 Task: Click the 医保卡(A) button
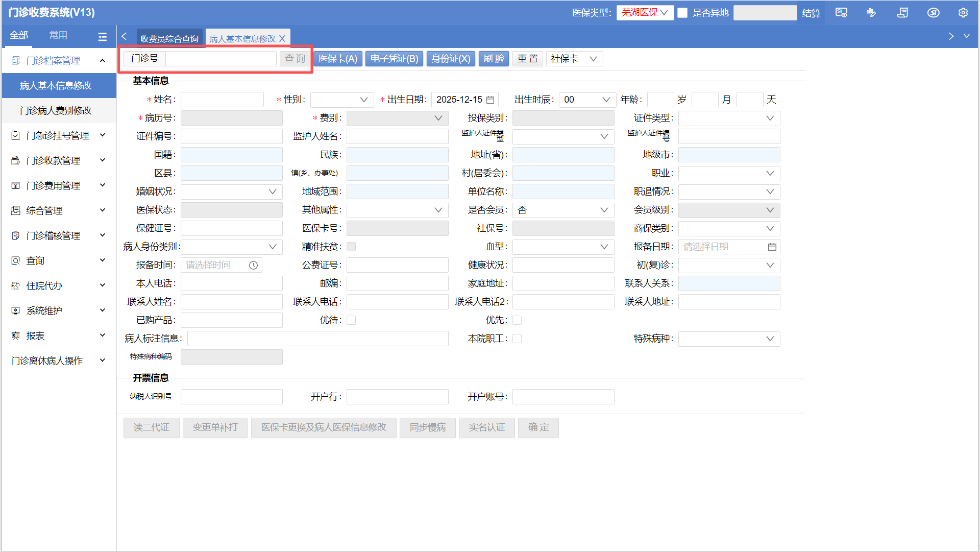click(337, 59)
